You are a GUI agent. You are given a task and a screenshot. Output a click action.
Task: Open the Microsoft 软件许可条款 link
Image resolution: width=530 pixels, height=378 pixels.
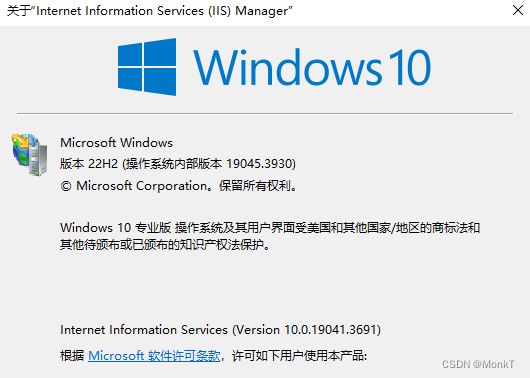(x=154, y=356)
